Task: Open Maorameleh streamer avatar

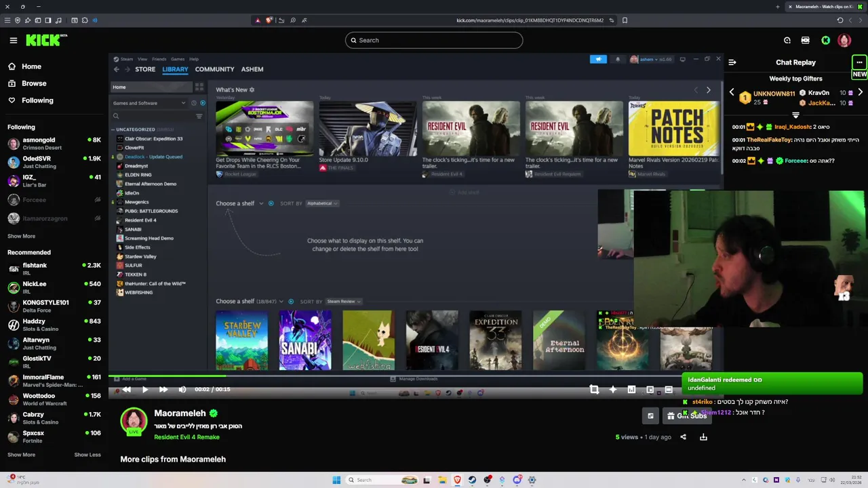Action: [134, 421]
